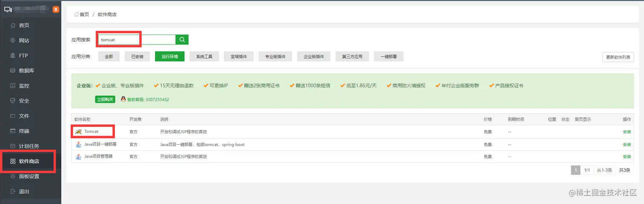Viewport: 644px width, 204px height.
Task: Click the gear icon beside 面板设置
Action: pos(13,176)
